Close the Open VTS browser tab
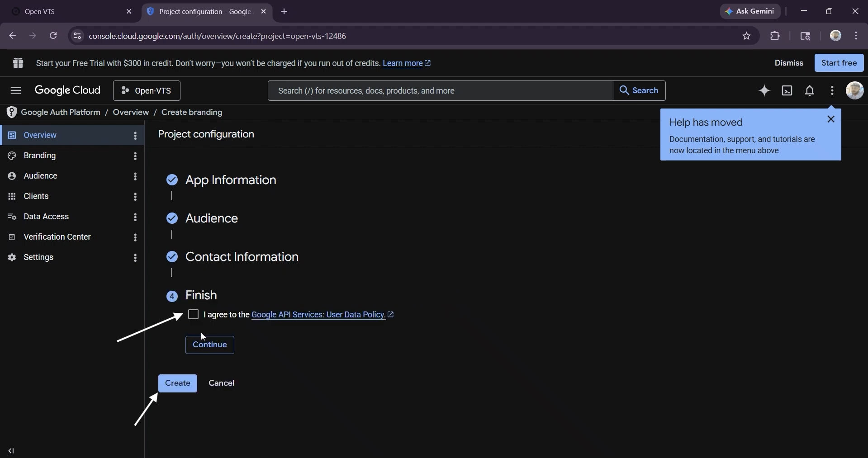The image size is (868, 458). coord(129,12)
